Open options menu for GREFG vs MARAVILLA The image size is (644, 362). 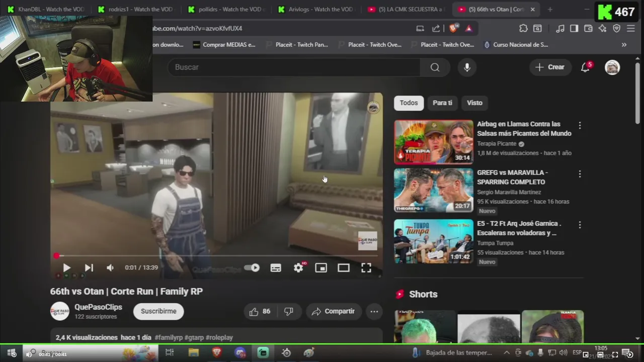[x=580, y=174]
